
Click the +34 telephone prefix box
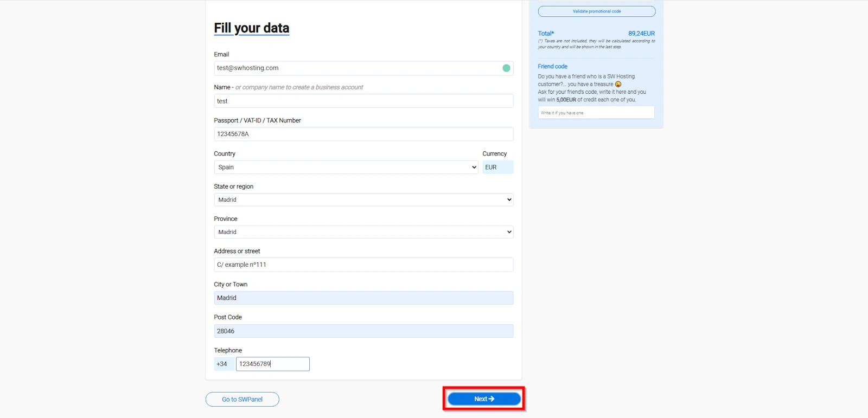point(224,364)
